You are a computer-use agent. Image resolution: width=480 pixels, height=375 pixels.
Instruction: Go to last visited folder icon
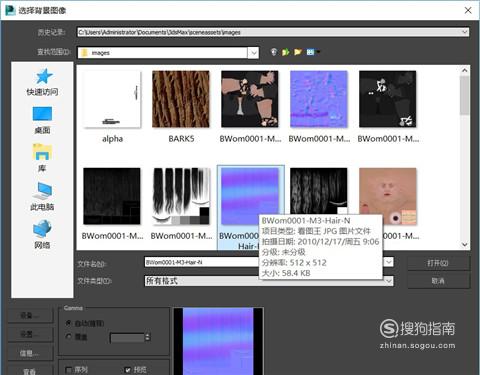[274, 52]
